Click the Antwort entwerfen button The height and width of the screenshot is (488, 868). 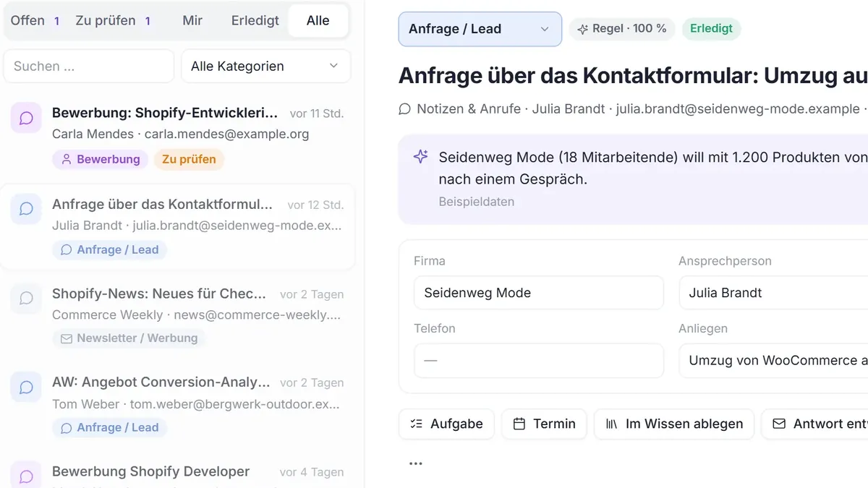pyautogui.click(x=814, y=424)
